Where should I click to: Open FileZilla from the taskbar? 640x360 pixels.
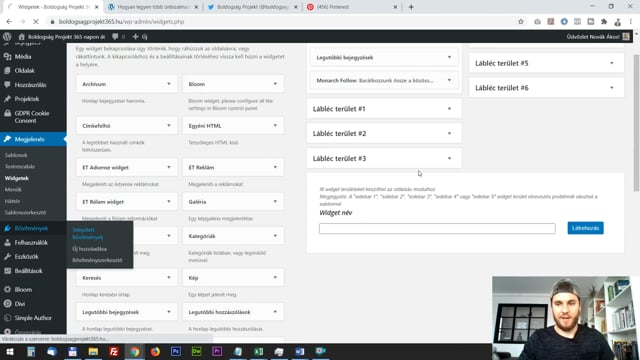click(114, 351)
